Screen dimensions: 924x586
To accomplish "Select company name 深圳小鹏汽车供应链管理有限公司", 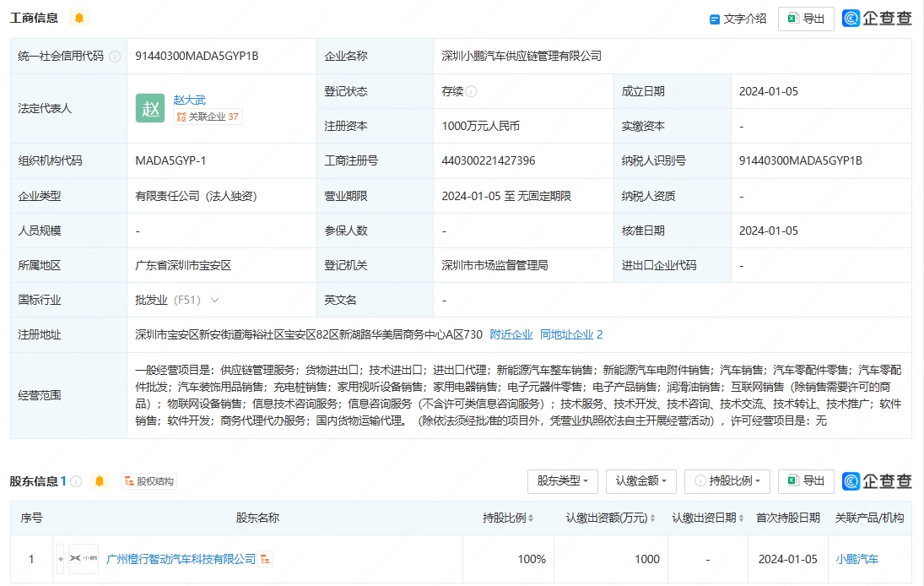I will tap(521, 56).
